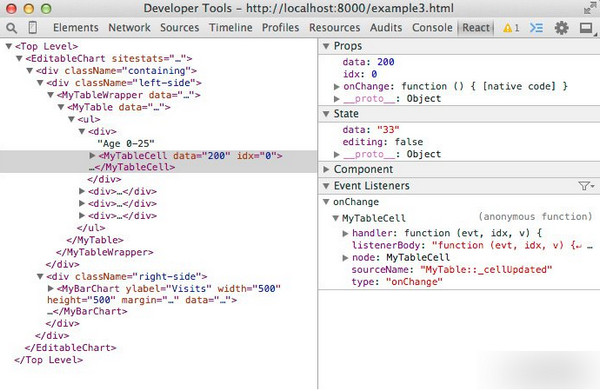Select the closing </MyTable> tag
Image resolution: width=600 pixels, height=391 pixels.
(x=95, y=240)
